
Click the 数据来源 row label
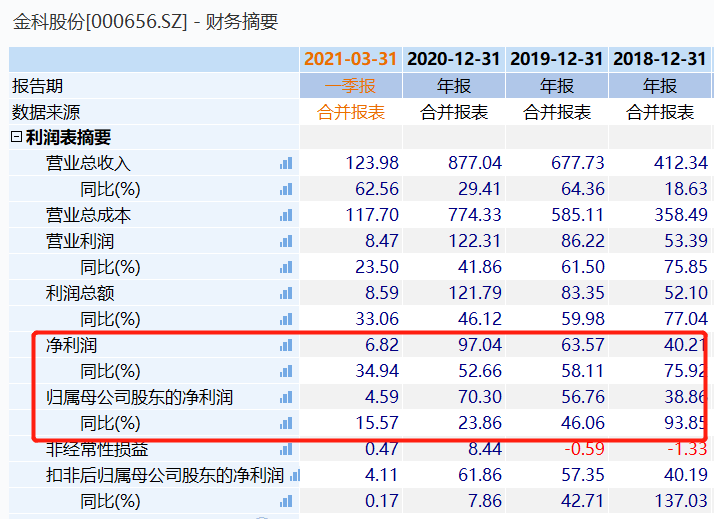click(46, 112)
